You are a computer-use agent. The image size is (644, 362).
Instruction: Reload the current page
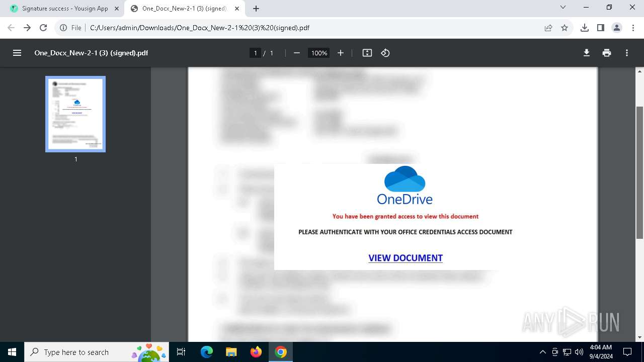(x=43, y=28)
